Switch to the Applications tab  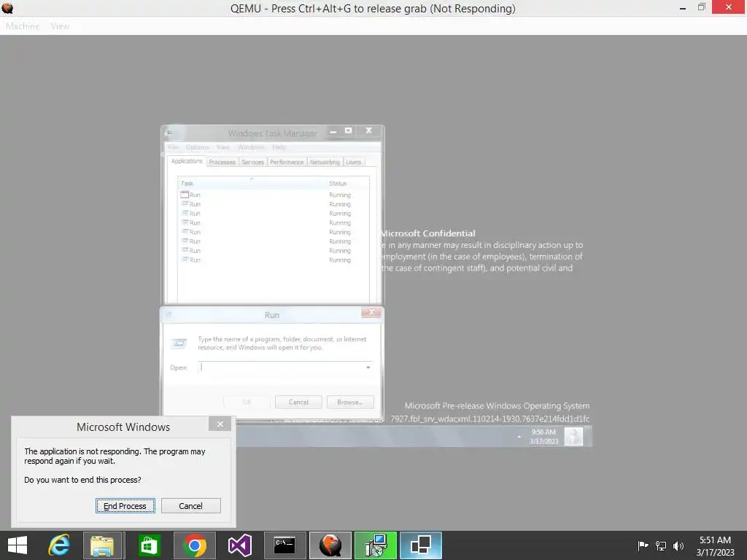(x=187, y=161)
